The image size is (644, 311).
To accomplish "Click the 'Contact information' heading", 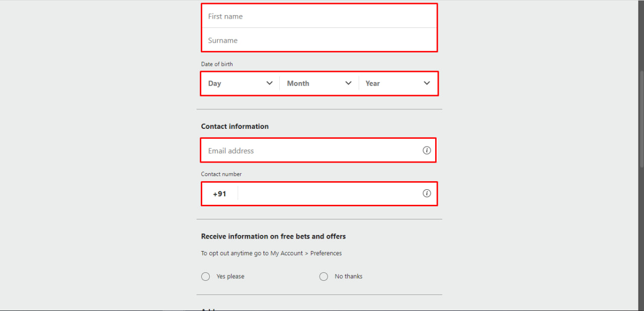I will 235,126.
